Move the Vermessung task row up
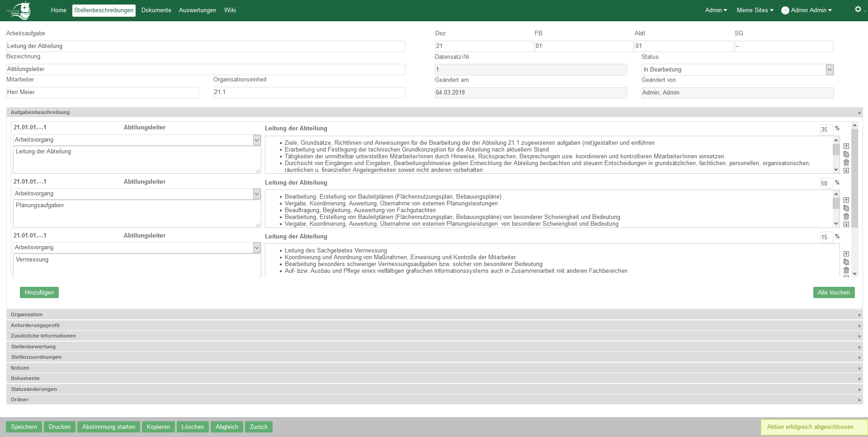 pyautogui.click(x=846, y=254)
